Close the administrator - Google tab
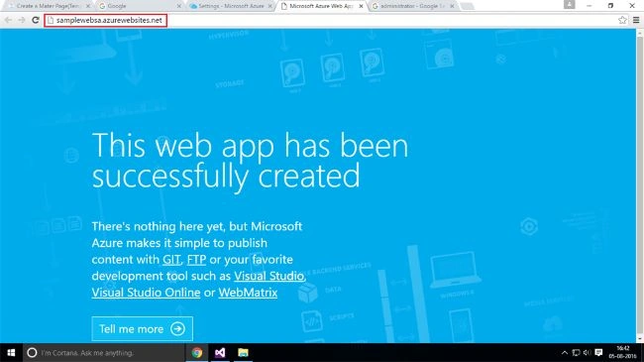The width and height of the screenshot is (644, 362). point(452,6)
